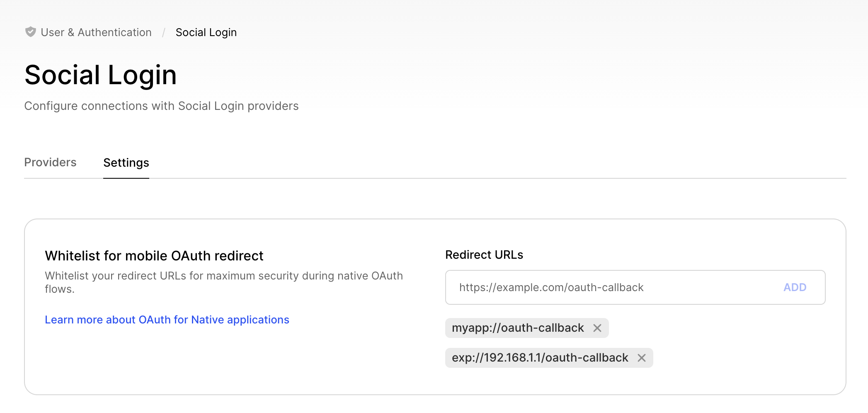Screen dimensions: 868x413
Task: Click the Whitelist for mobile OAuth redirect heading
Action: [154, 256]
